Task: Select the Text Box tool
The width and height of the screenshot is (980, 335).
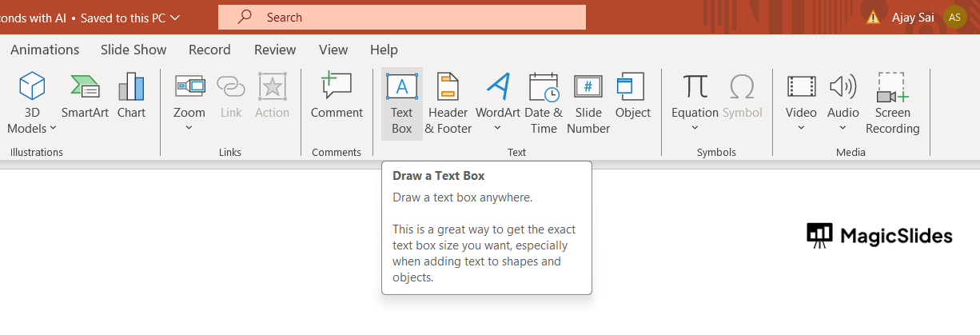Action: 401,103
